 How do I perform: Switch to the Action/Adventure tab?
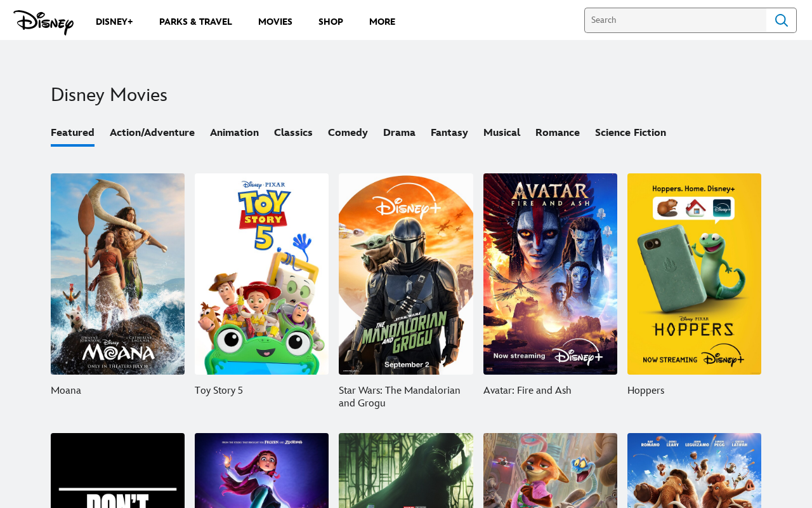tap(152, 133)
